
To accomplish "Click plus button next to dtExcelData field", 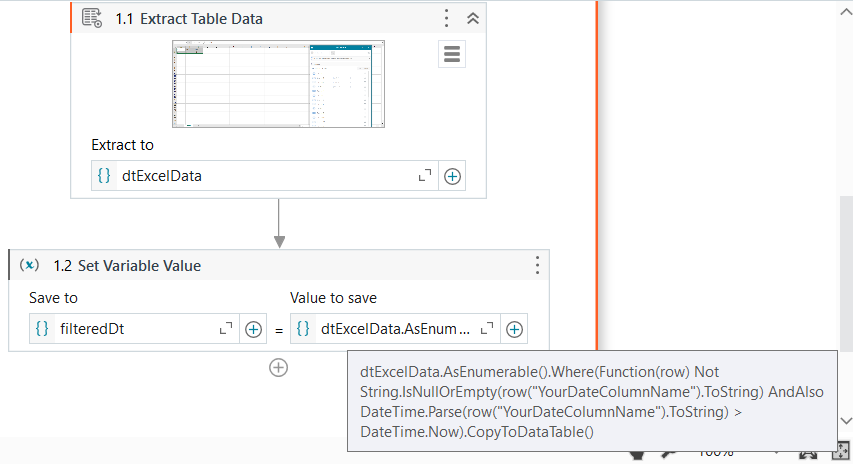I will pos(452,176).
